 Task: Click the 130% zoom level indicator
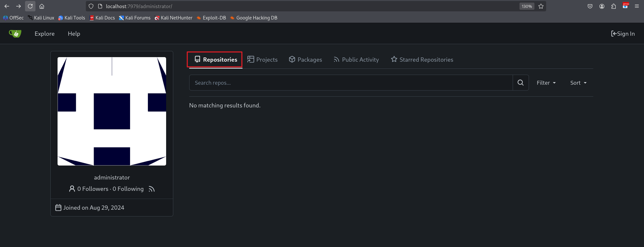(x=527, y=6)
